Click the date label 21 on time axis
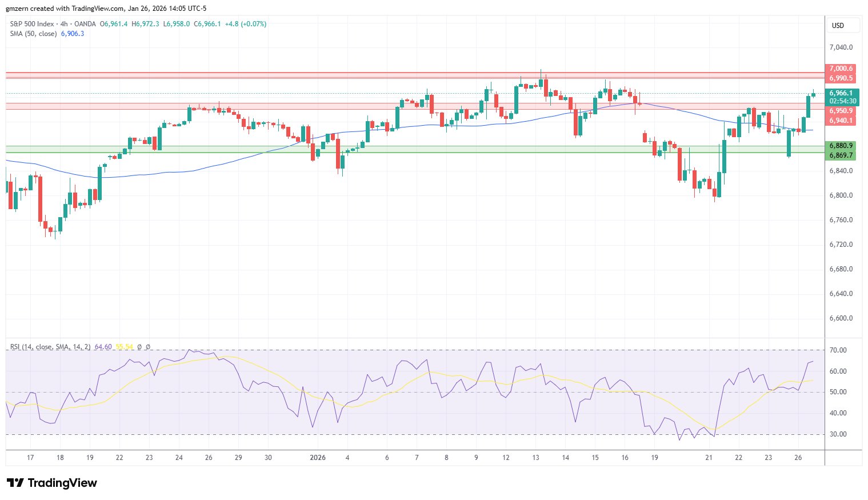The height and width of the screenshot is (500, 868). point(709,458)
